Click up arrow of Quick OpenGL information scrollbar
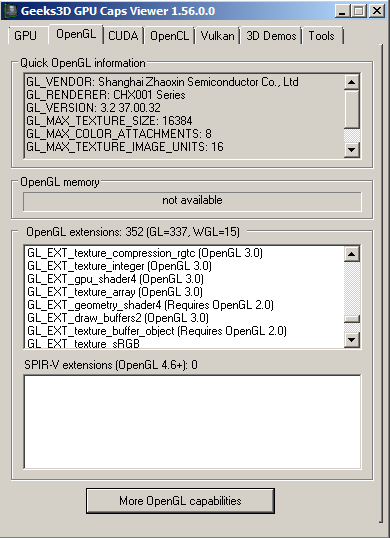Viewport: 390px width, 538px height. click(x=352, y=82)
